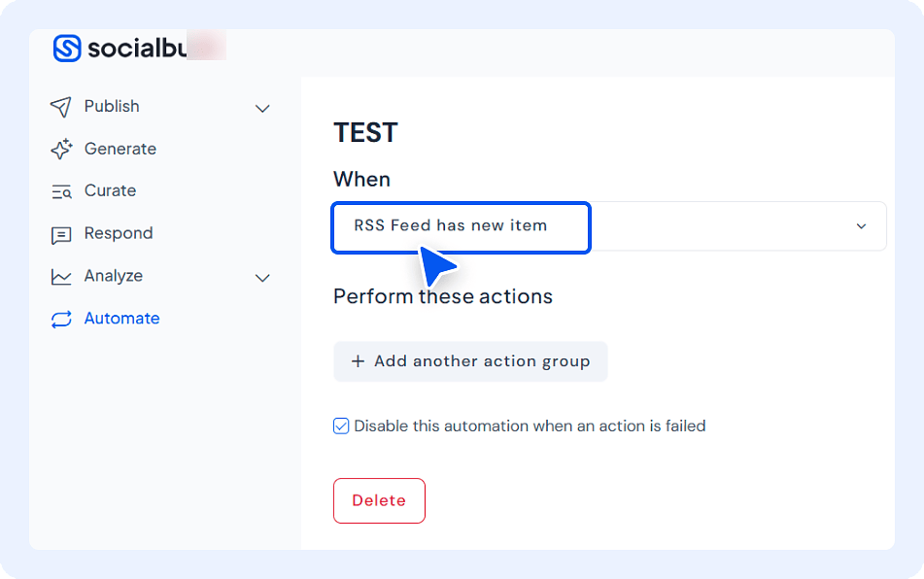
Task: Click the Generate sparkle icon
Action: [x=61, y=150]
